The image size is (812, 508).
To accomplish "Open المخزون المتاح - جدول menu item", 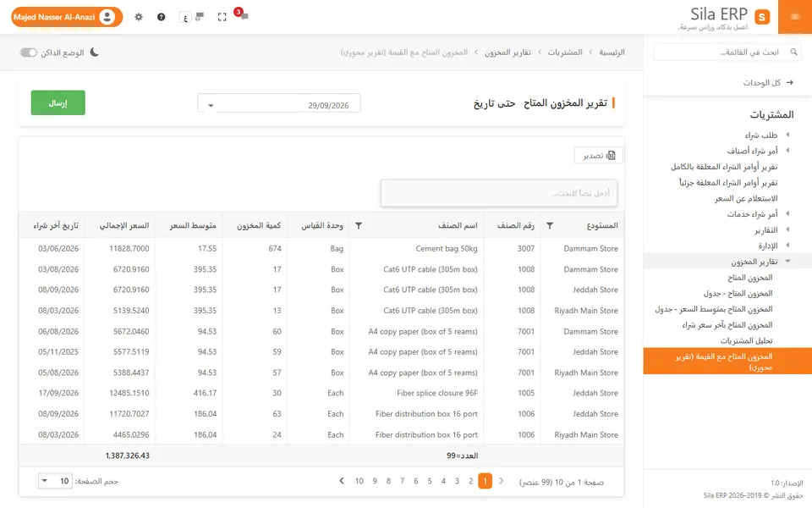I will (738, 294).
